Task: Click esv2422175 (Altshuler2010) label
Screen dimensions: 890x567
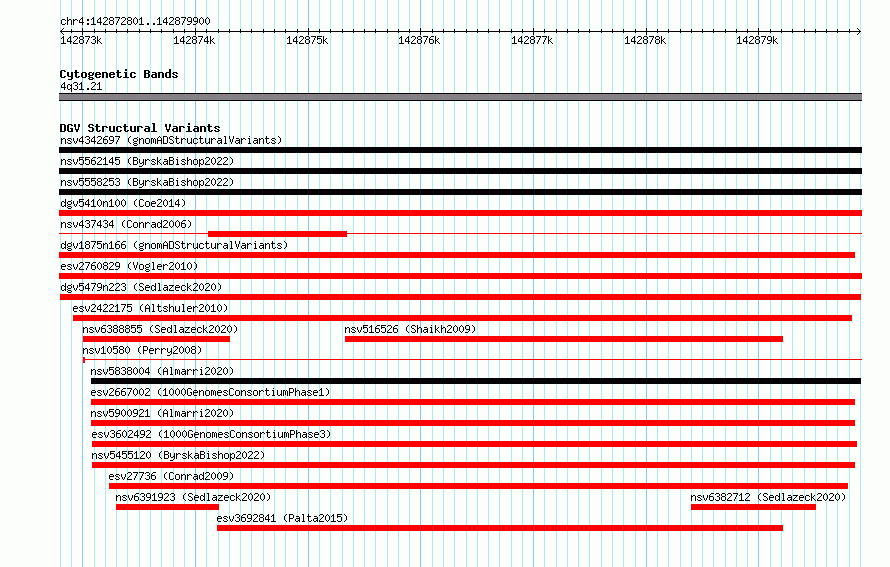Action: (150, 308)
